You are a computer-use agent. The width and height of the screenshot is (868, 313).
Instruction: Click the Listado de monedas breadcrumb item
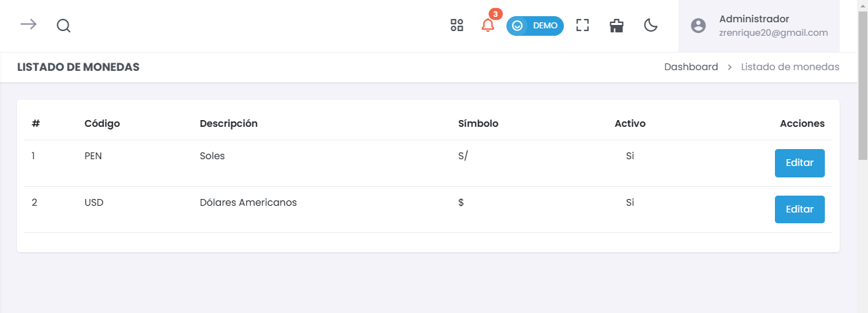click(790, 67)
